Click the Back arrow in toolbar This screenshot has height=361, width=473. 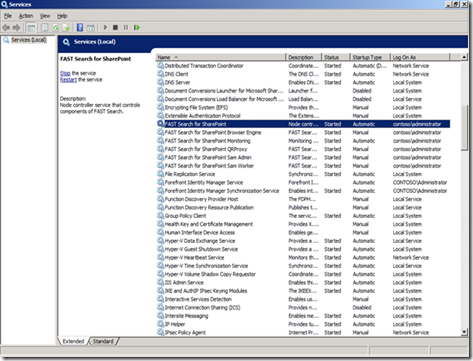coord(6,28)
